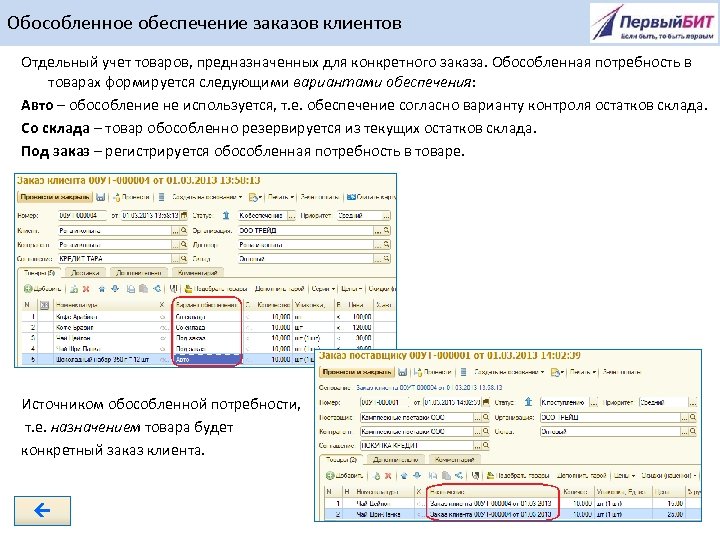Click Подобрать товары in Заказ клиента
Viewport: 720px width, 540px height.
pos(216,289)
